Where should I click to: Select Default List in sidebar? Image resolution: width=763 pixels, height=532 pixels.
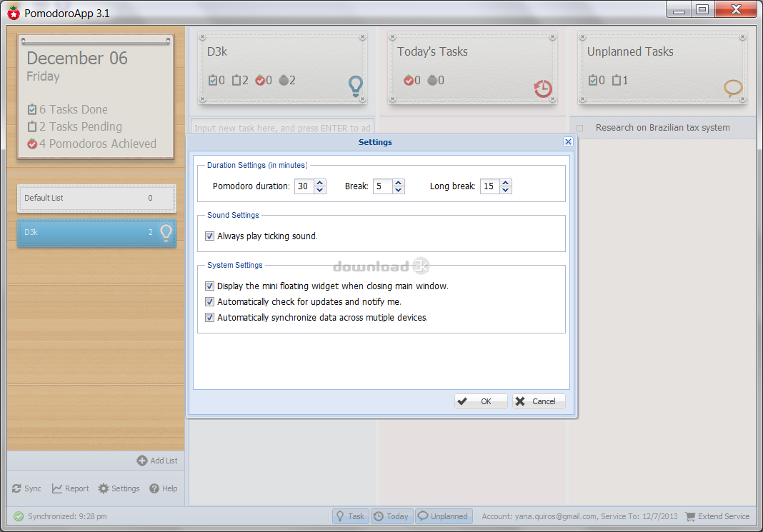[x=96, y=198]
